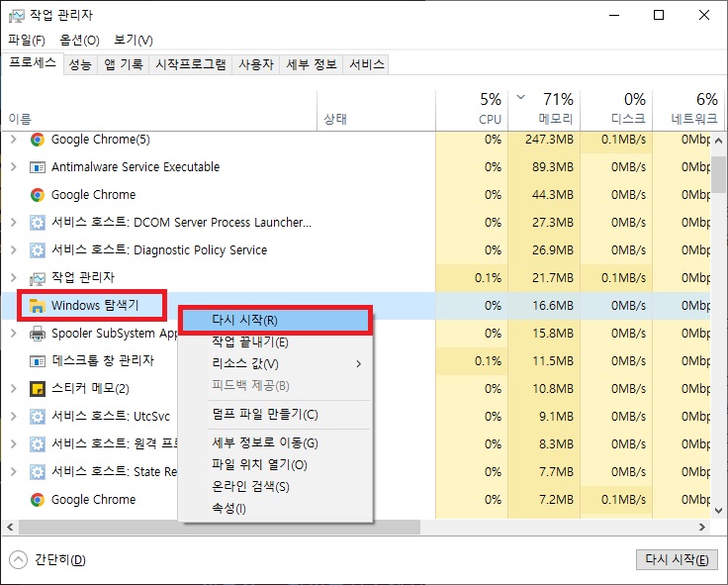Sort by the 네트워크 column header
Screen dimensions: 728x585
[x=688, y=110]
